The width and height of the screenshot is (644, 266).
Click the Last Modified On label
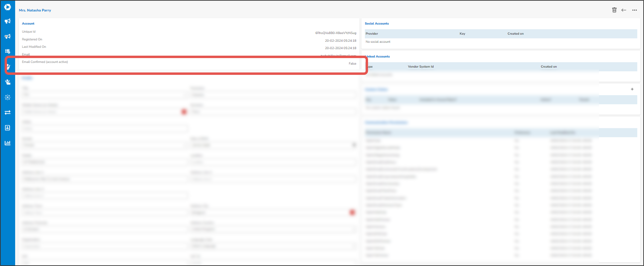[34, 47]
